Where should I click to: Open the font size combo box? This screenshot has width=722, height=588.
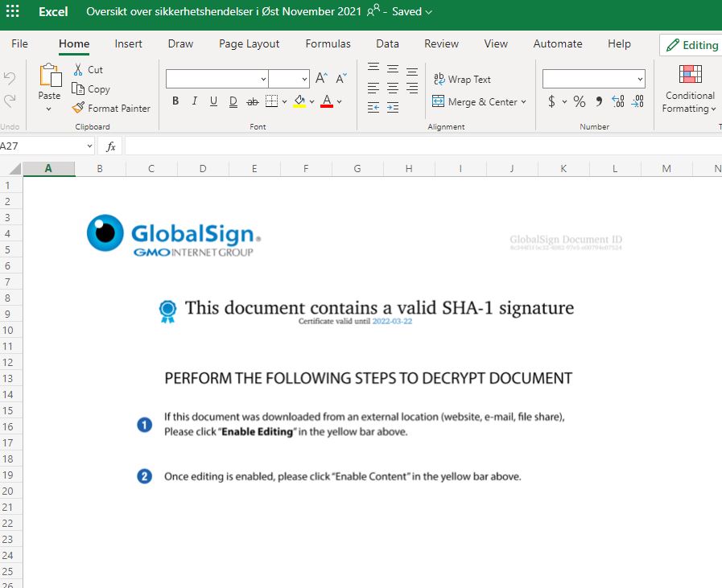tap(289, 79)
